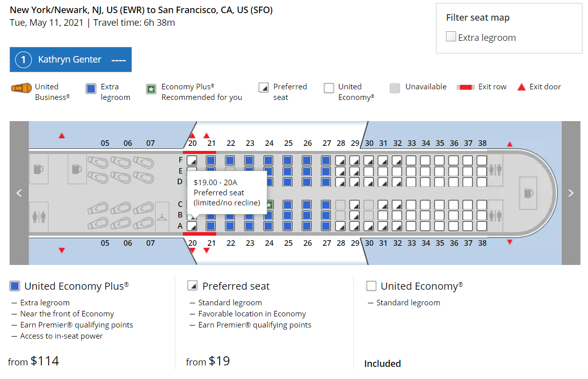Click the blue Extra legroom legend square

click(91, 88)
